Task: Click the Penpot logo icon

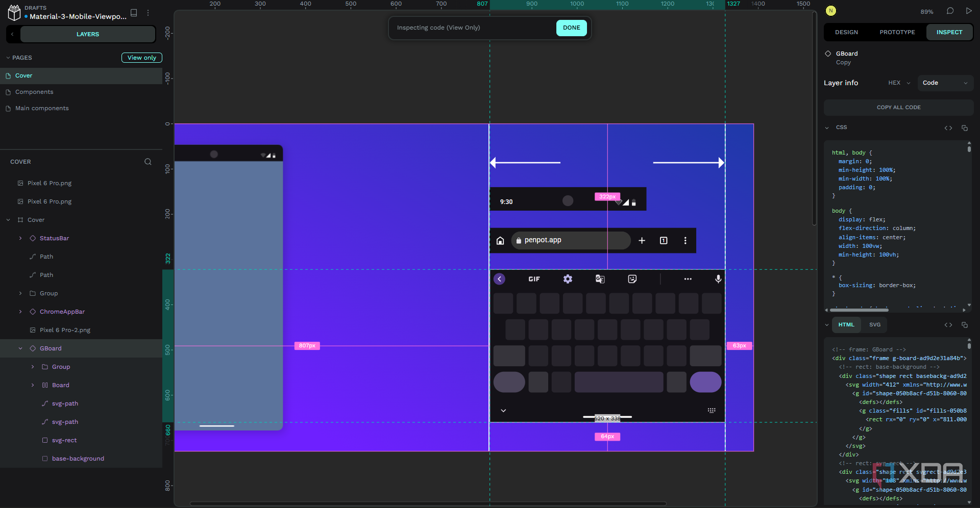Action: coord(14,12)
